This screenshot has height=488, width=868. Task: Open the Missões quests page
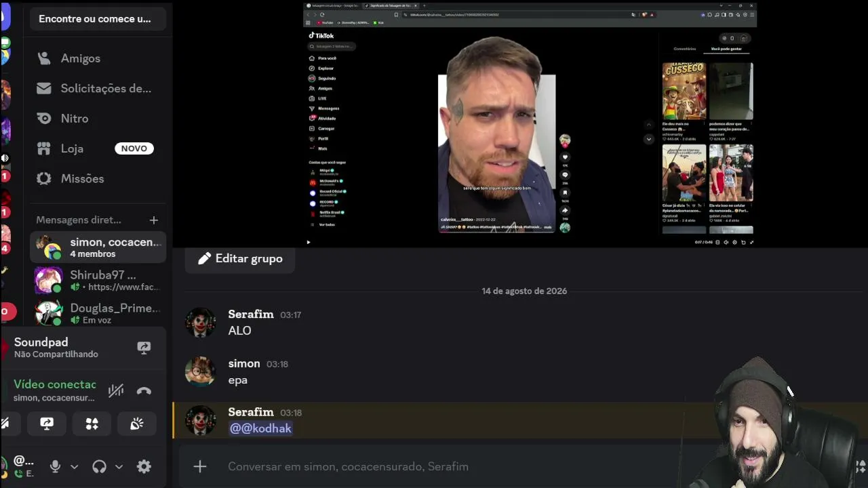98,178
